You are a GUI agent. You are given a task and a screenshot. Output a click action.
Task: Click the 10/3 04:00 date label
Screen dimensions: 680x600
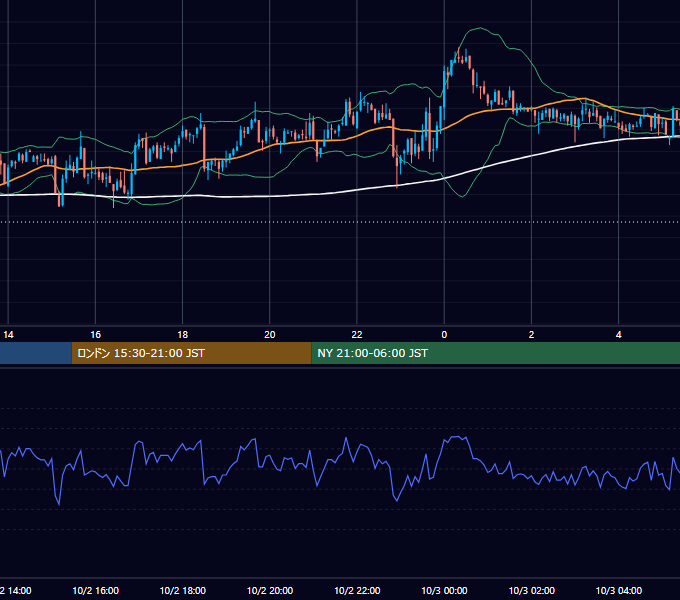(618, 590)
